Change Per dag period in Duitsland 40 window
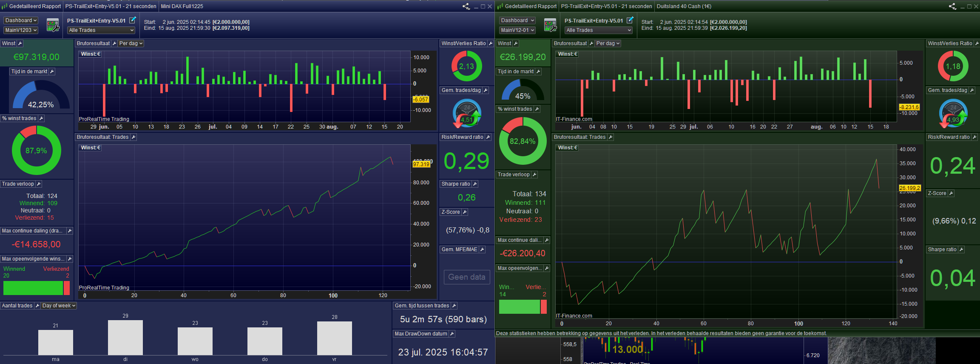Viewport: 980px width, 364px height. pos(608,43)
